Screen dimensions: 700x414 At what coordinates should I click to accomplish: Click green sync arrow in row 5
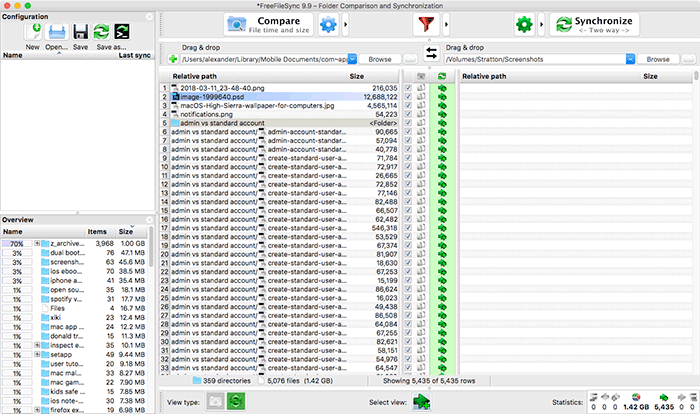pyautogui.click(x=442, y=123)
